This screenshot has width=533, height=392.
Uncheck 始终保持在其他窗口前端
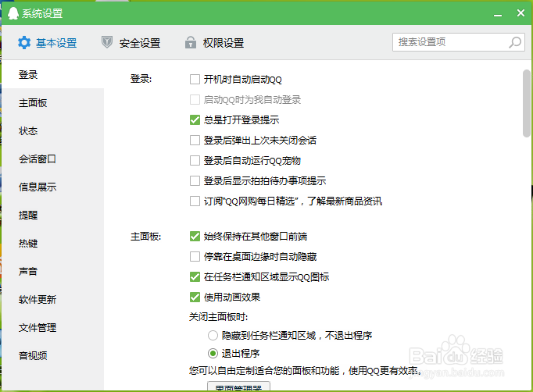(x=195, y=236)
